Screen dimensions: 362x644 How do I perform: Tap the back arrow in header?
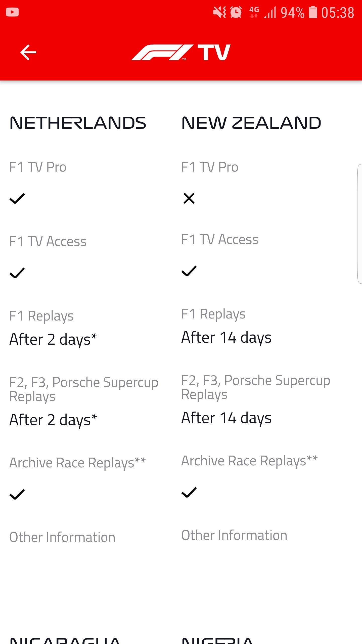point(28,52)
